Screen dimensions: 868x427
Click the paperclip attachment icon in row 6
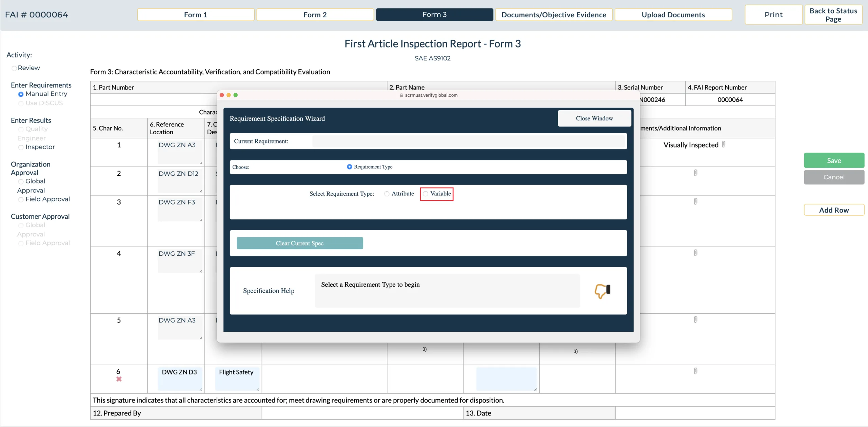(695, 371)
